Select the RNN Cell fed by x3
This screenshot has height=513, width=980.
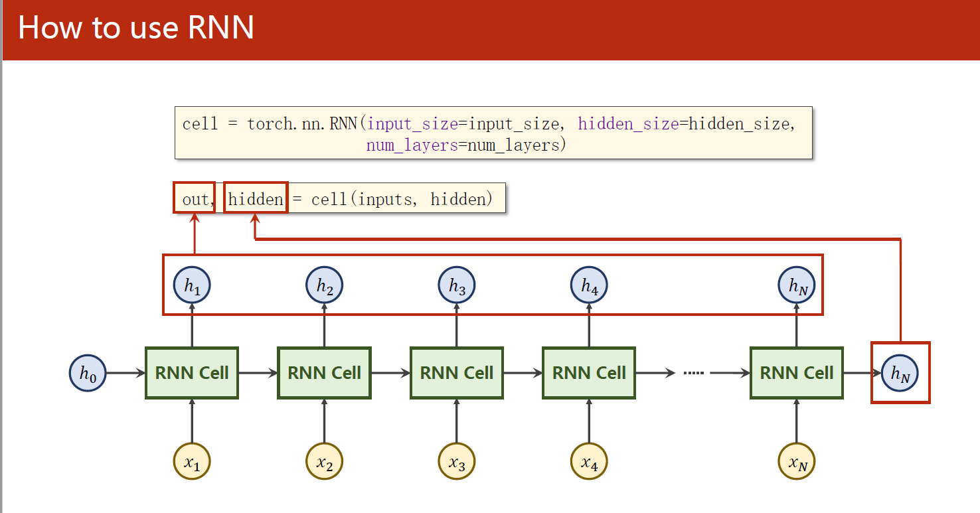click(x=457, y=373)
